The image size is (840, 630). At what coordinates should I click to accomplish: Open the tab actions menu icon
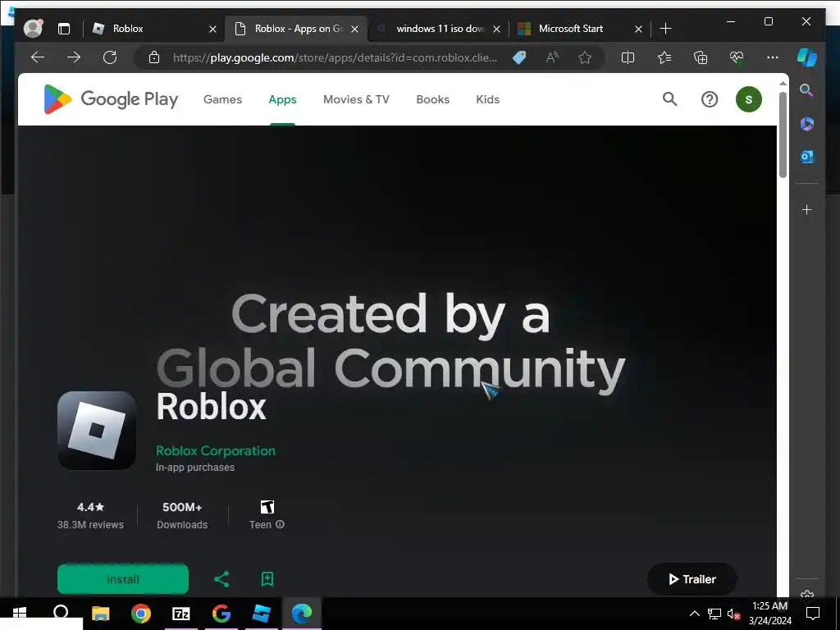(x=64, y=29)
